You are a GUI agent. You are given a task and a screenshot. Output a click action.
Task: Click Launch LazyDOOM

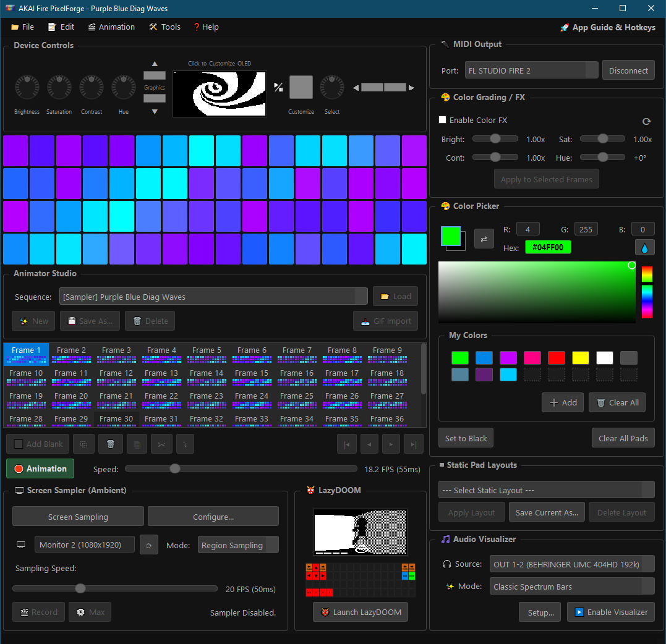tap(361, 612)
